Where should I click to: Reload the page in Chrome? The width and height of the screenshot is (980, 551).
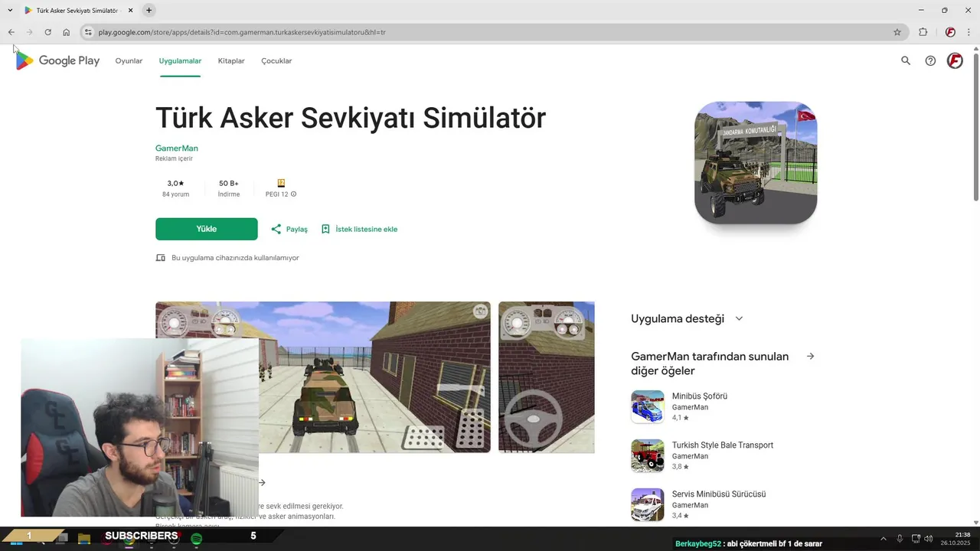tap(47, 32)
